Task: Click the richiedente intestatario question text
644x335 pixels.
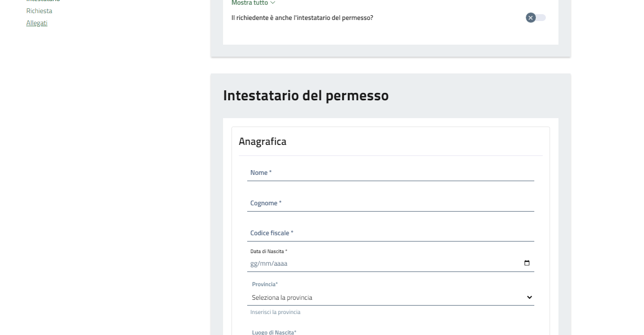Action: (x=302, y=18)
